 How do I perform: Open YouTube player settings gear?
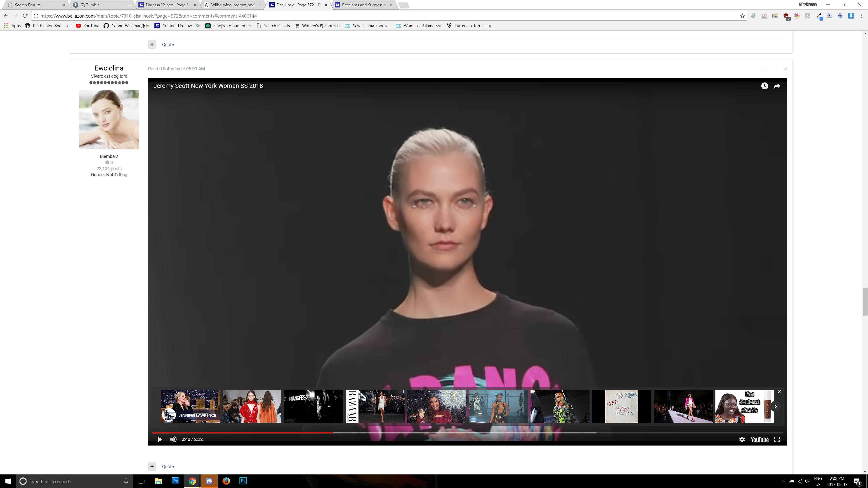pos(742,439)
